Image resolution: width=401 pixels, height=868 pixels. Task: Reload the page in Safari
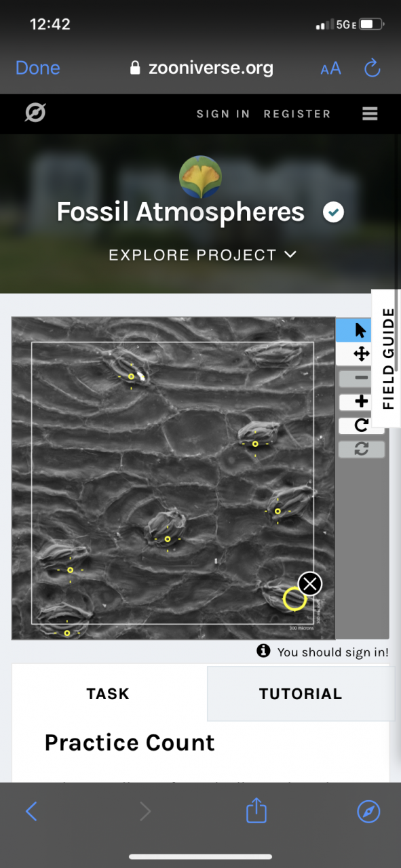(372, 68)
